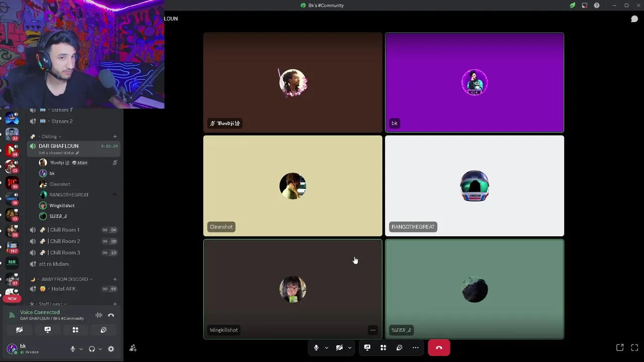Join Chill Room 3 voice channel
This screenshot has height=362, width=644.
click(73, 252)
